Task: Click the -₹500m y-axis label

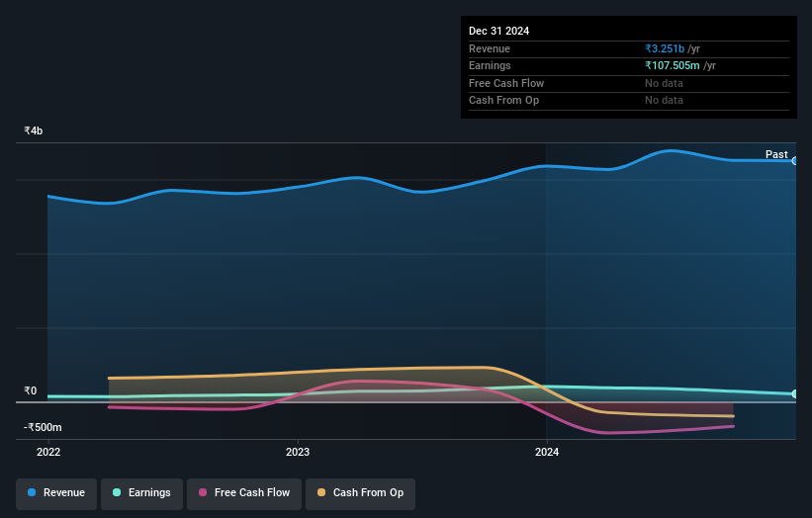Action: coord(43,427)
